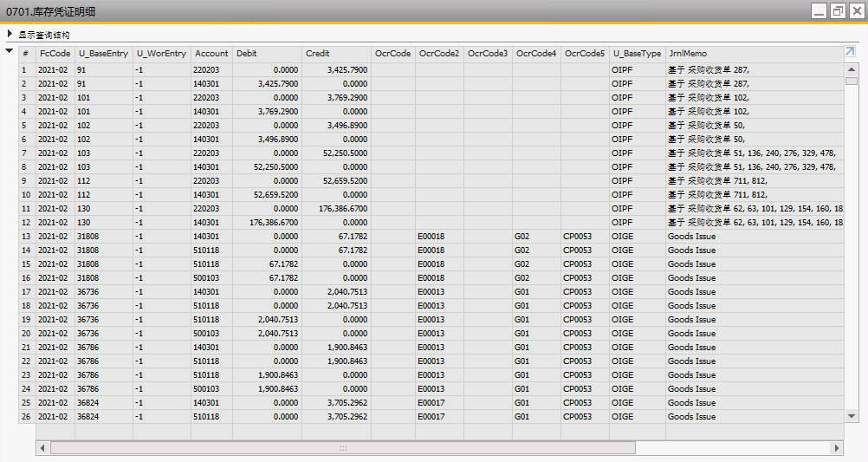Select the JrnlMemo column header
The height and width of the screenshot is (462, 868).
pos(755,54)
